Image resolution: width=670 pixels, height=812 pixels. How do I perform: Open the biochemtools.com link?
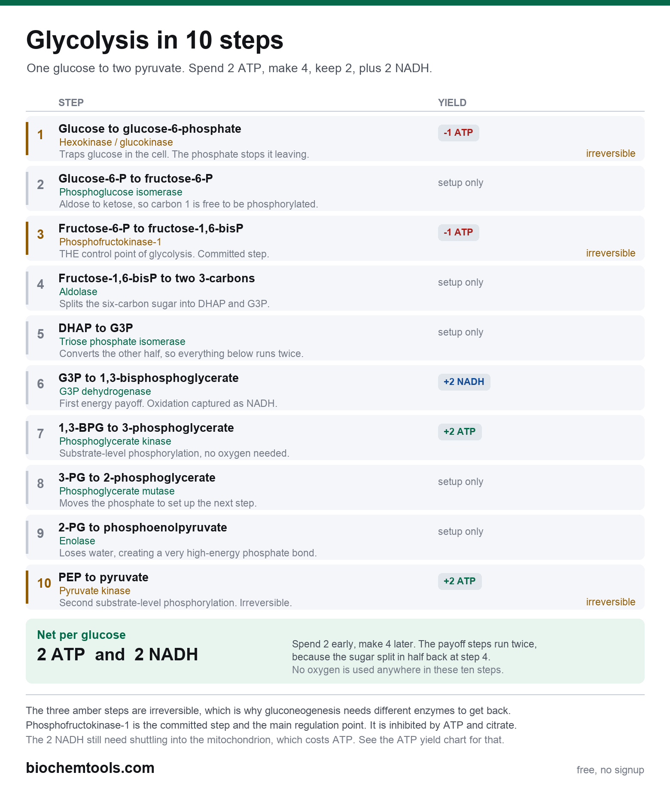pos(90,768)
